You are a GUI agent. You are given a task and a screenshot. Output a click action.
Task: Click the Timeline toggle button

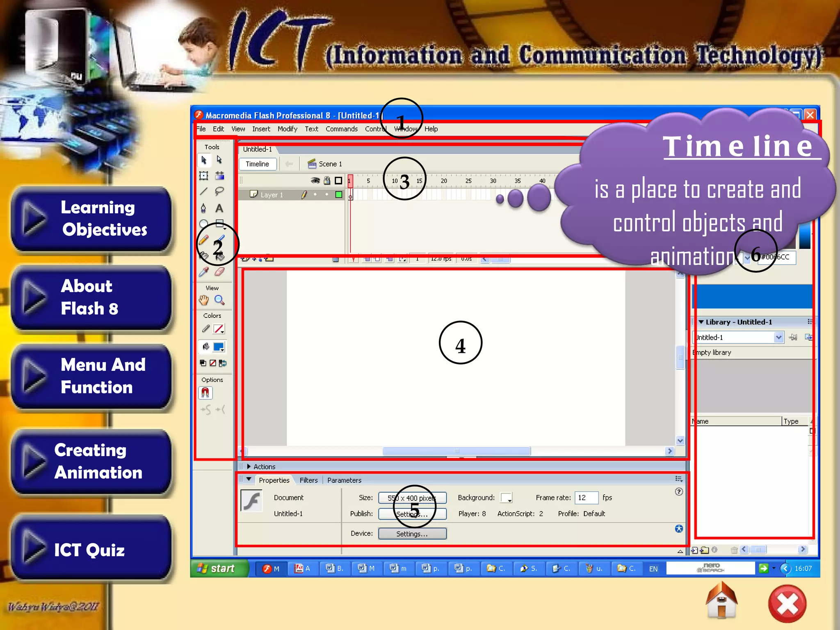click(258, 164)
